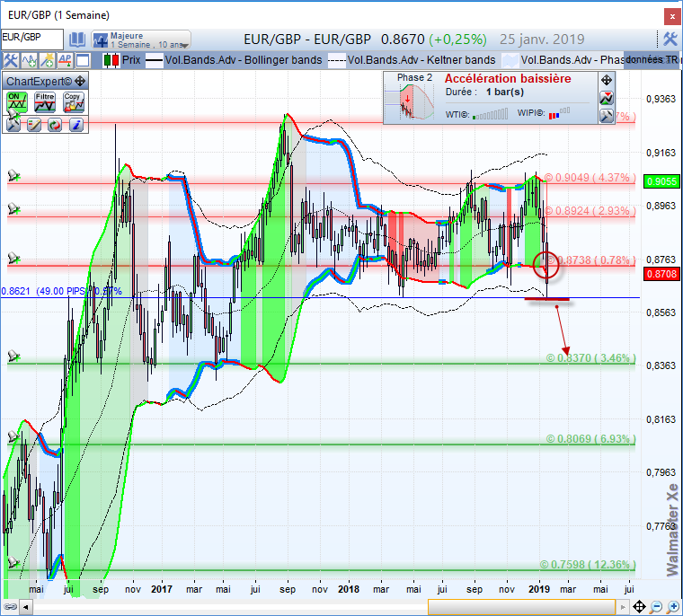Expand the Majeure 1 Semaine timeframe dropdown
Screen dimensions: 683x616
142,40
